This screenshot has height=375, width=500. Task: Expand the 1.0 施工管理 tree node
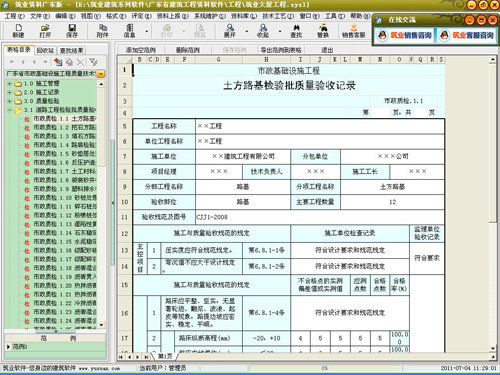point(10,83)
